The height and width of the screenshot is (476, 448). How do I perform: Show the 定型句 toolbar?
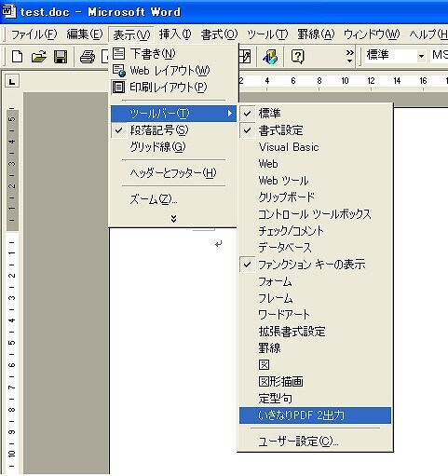315,399
